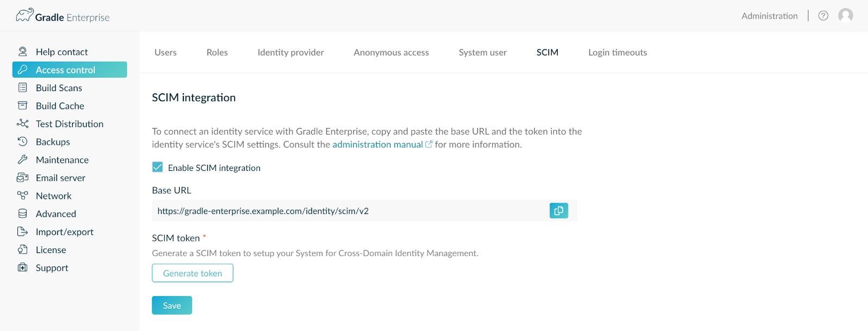
Task: Switch to the Users tab
Action: tap(165, 52)
